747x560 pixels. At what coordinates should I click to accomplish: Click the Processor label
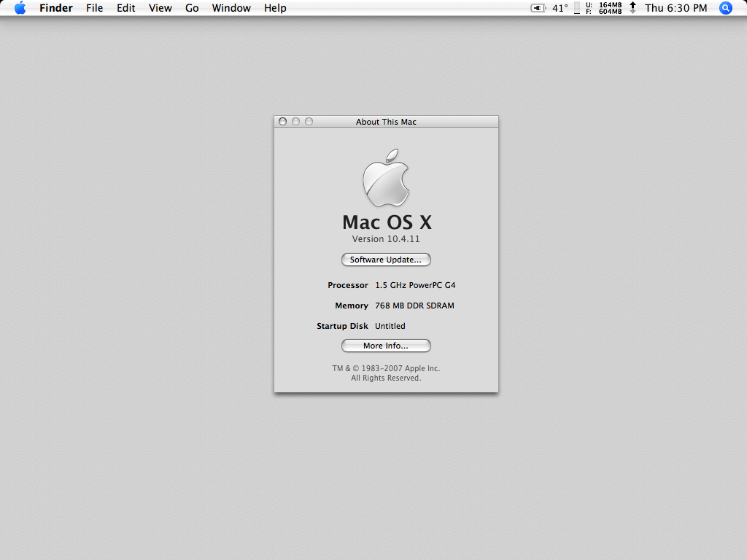point(348,285)
